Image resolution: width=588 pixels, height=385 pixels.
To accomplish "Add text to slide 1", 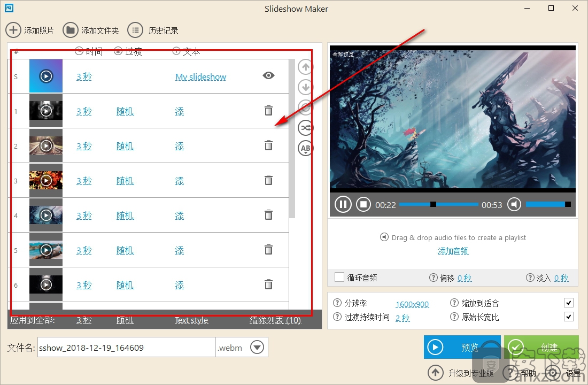I will coord(179,111).
